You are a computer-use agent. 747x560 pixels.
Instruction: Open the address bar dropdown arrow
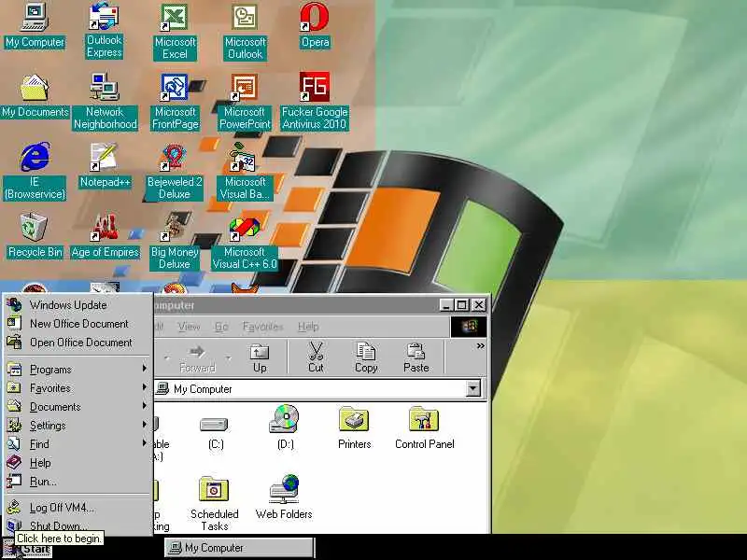click(473, 389)
